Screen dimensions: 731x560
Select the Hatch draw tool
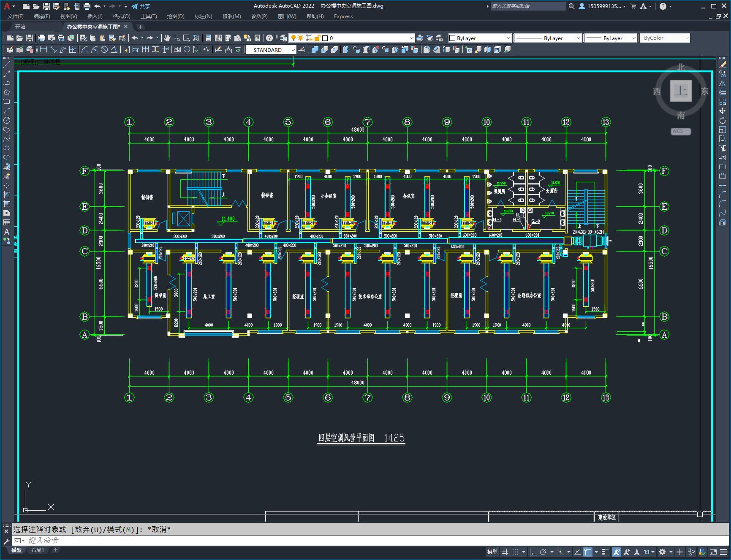click(7, 195)
